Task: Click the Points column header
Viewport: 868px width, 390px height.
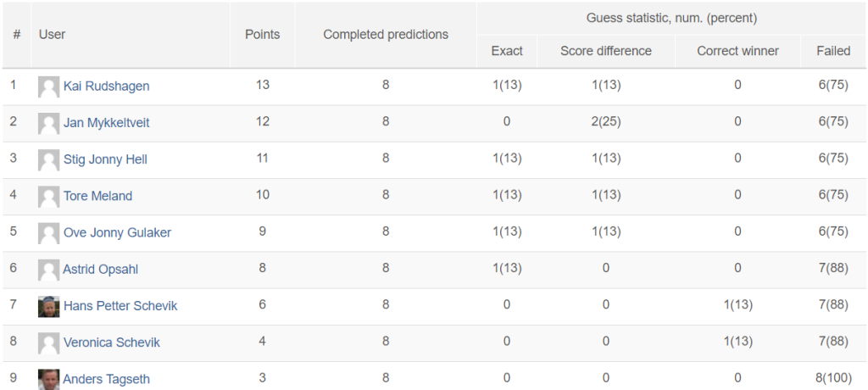Action: pos(263,35)
